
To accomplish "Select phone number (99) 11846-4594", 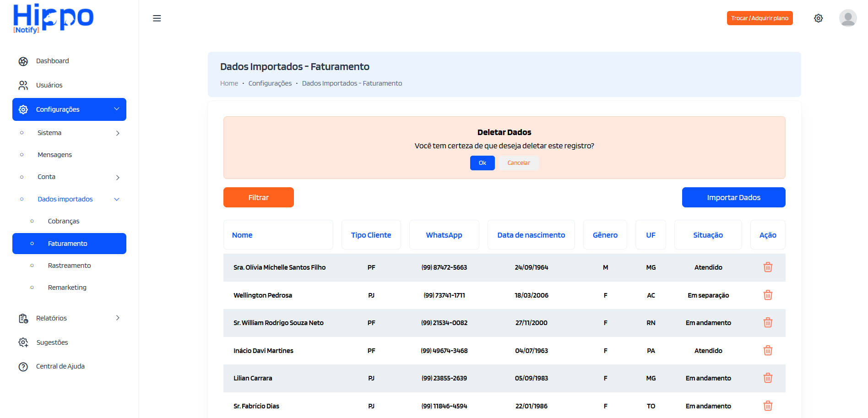I will 444,406.
